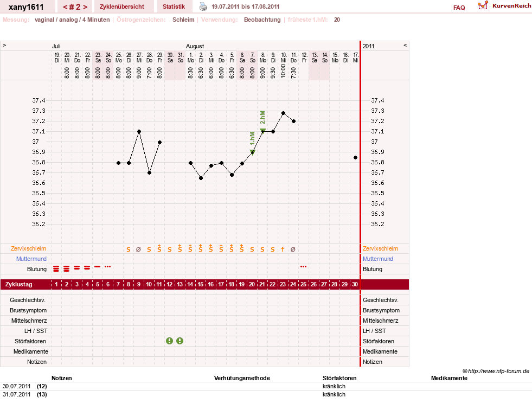Click the 'vaginal / analog / 4 Minuten' setting
The image size is (532, 410).
pos(72,20)
